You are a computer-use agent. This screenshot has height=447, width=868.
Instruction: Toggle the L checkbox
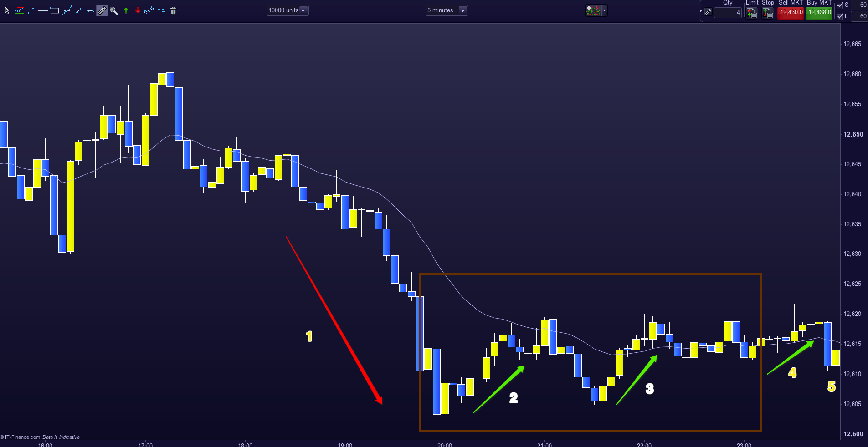point(840,16)
